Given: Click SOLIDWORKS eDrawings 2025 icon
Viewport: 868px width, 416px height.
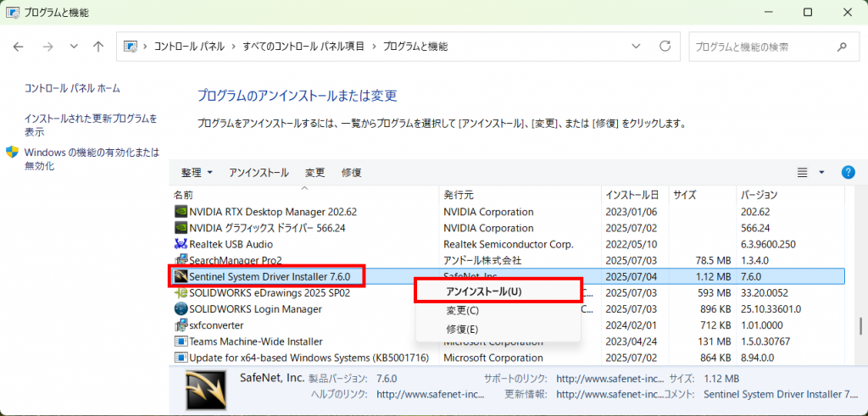Looking at the screenshot, I should coord(181,292).
